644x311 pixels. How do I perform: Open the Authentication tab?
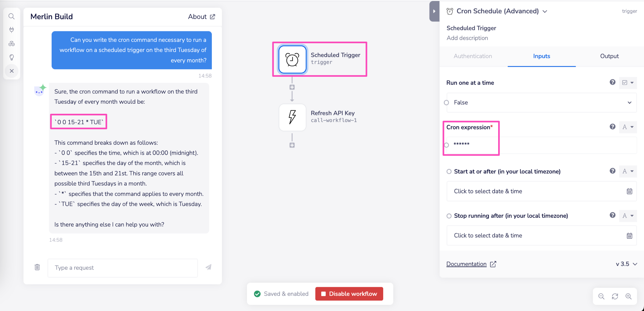(473, 56)
